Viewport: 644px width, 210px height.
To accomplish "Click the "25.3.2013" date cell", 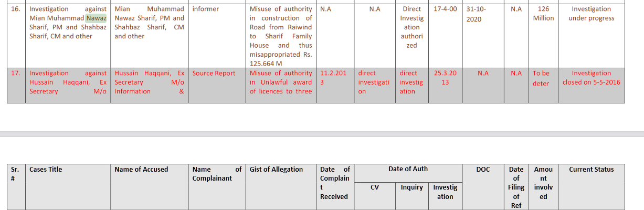I will [445, 85].
